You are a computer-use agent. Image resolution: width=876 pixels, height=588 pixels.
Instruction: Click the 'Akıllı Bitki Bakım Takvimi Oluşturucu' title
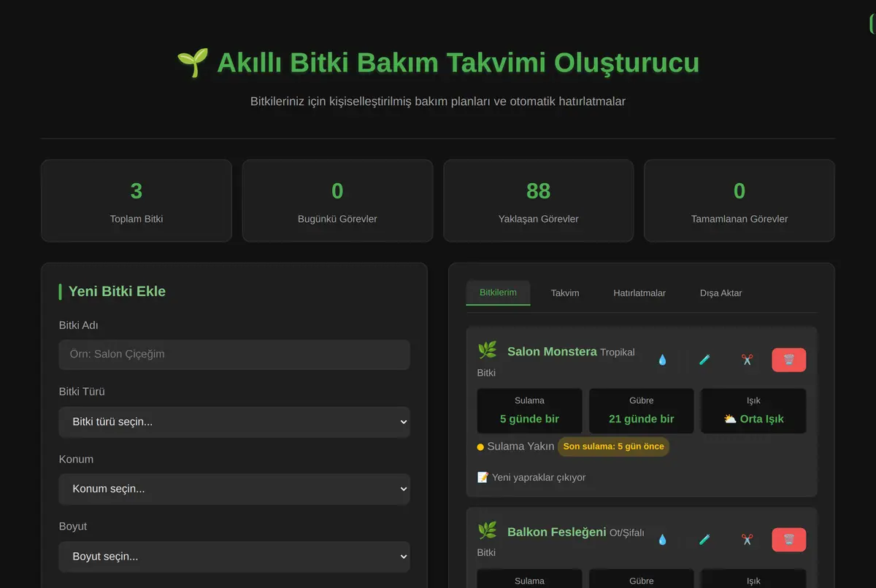(x=458, y=63)
